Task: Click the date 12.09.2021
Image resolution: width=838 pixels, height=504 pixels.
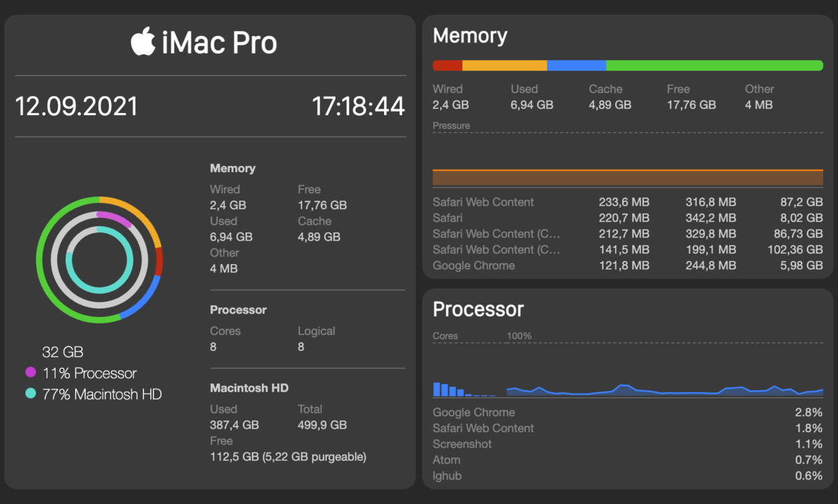Action: [x=76, y=107]
